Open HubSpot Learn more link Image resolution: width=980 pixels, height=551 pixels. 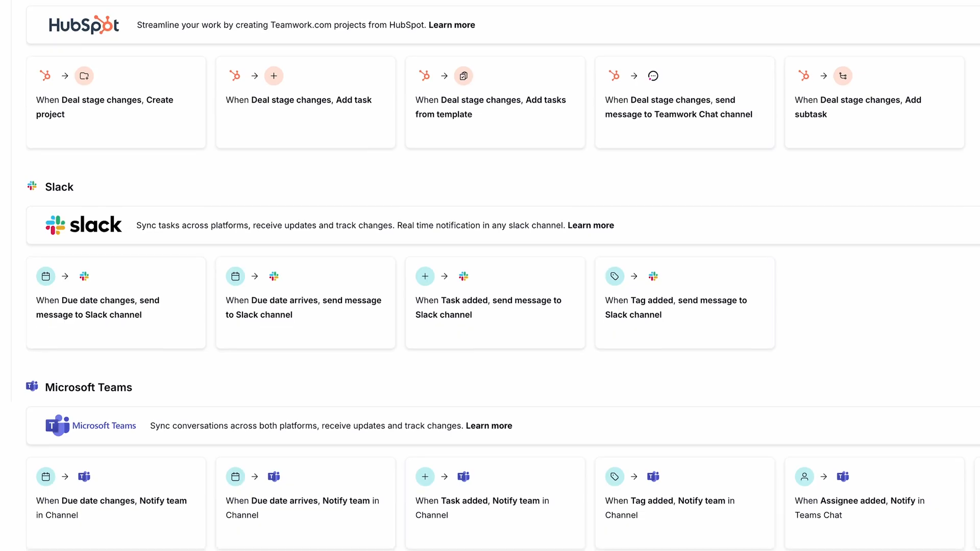tap(452, 25)
